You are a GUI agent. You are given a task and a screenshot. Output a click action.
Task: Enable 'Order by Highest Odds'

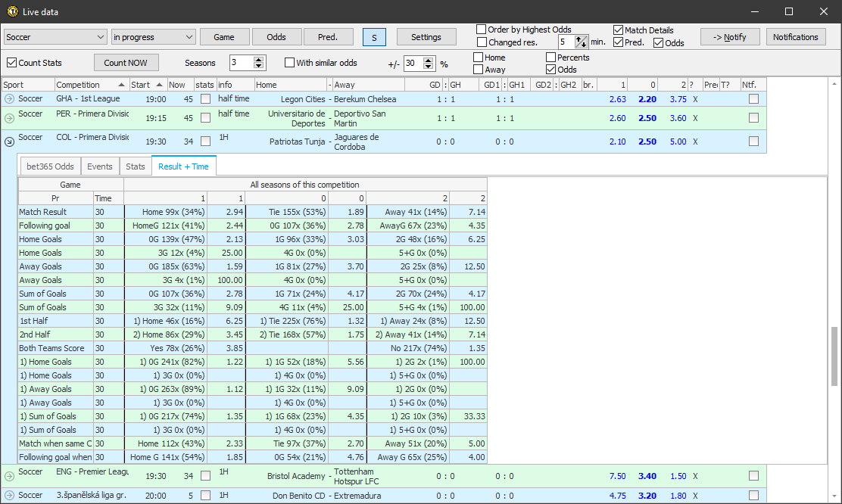(x=482, y=30)
